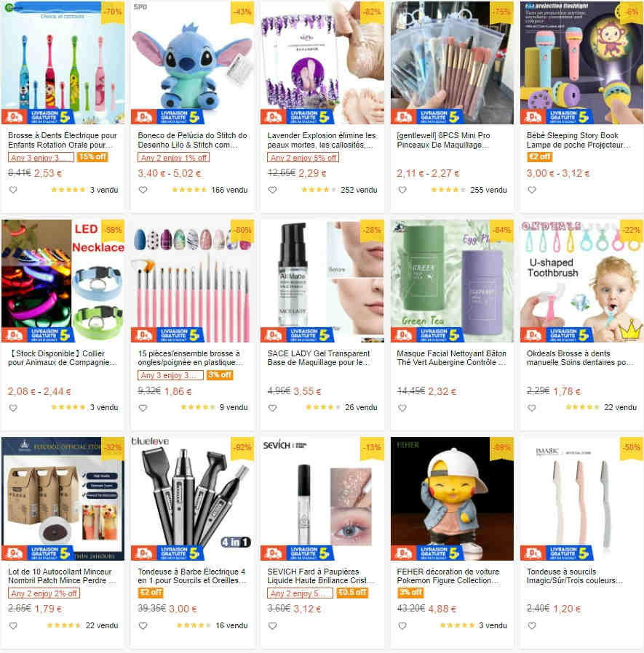This screenshot has width=644, height=653.
Task: Heart the SEVICH liquid eyeshadow listing
Action: (273, 625)
